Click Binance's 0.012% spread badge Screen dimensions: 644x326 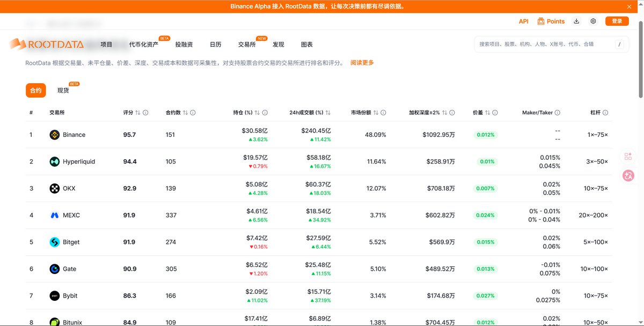(x=486, y=135)
